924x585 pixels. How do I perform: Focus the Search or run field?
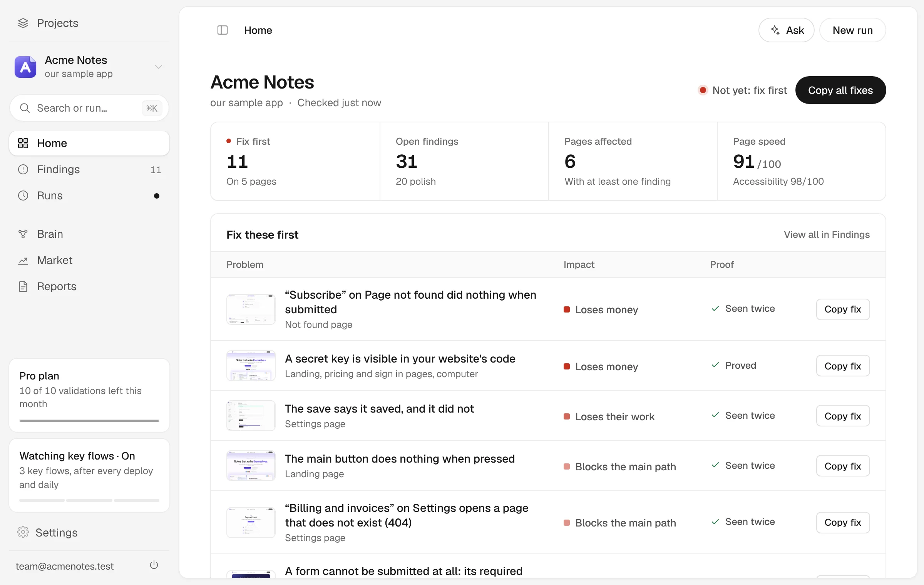click(x=89, y=108)
